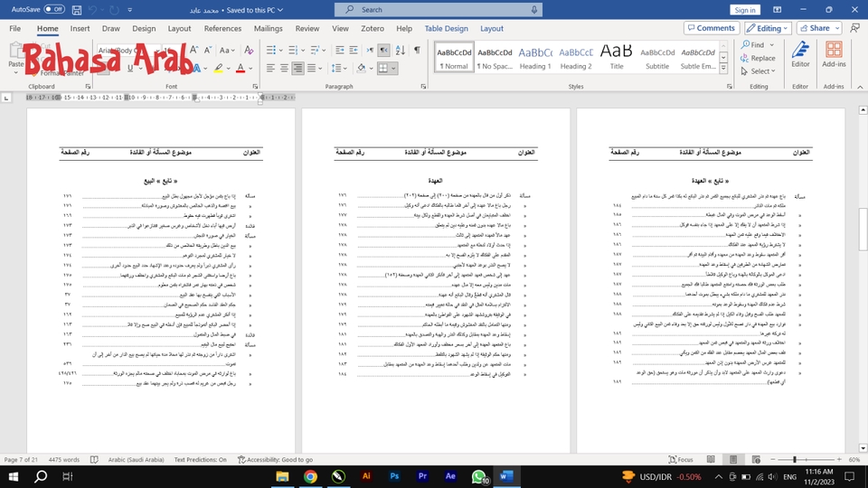This screenshot has height=488, width=868.
Task: Insert a numbered list
Action: (x=293, y=50)
